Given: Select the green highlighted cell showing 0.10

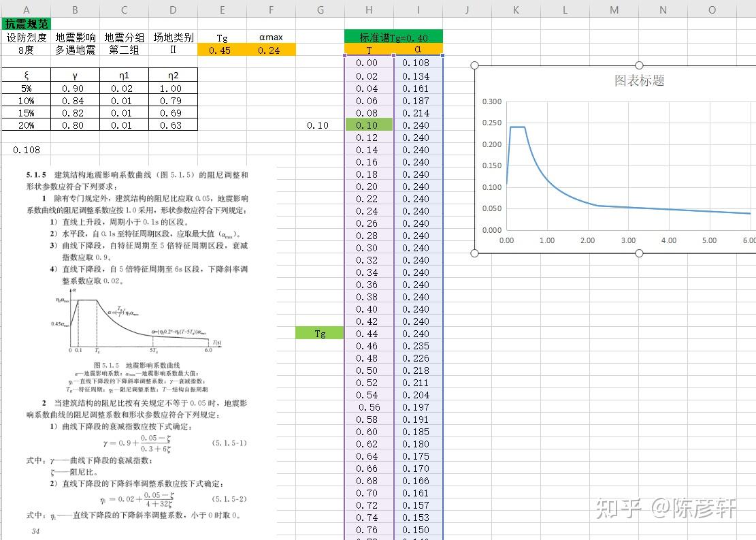Looking at the screenshot, I should click(369, 125).
